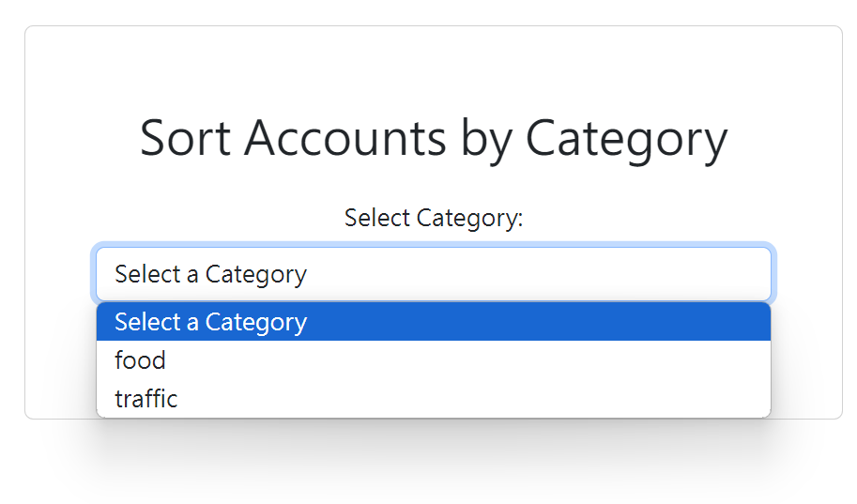Image resolution: width=857 pixels, height=504 pixels.
Task: Sort accounts using the traffic category
Action: point(146,399)
